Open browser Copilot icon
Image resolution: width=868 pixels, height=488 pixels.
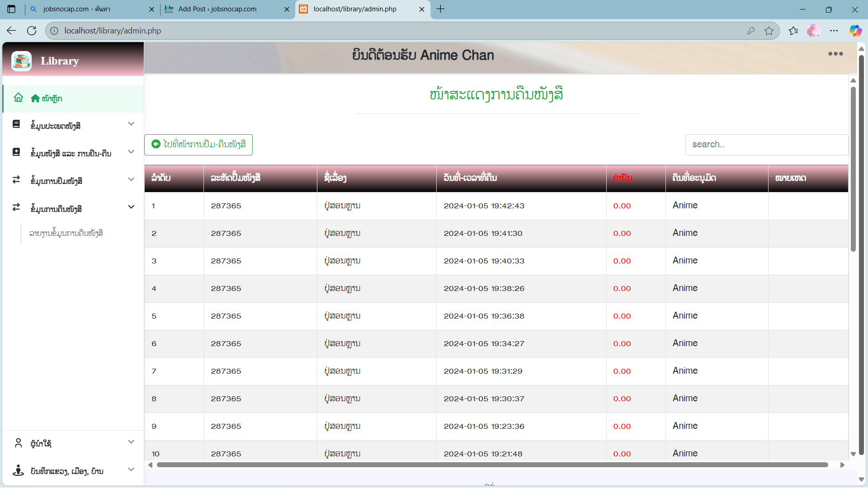coord(855,31)
